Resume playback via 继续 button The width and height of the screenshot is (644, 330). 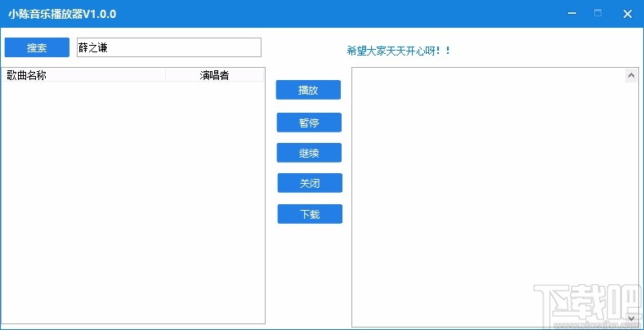(309, 153)
